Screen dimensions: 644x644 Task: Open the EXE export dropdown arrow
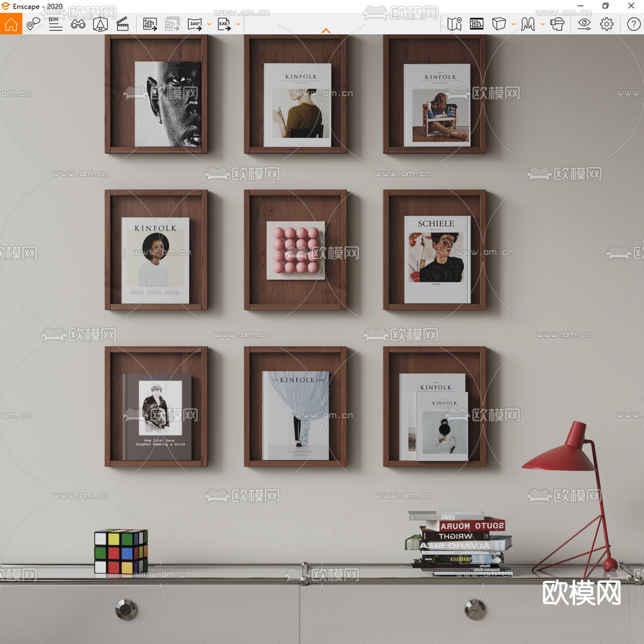coord(238,24)
